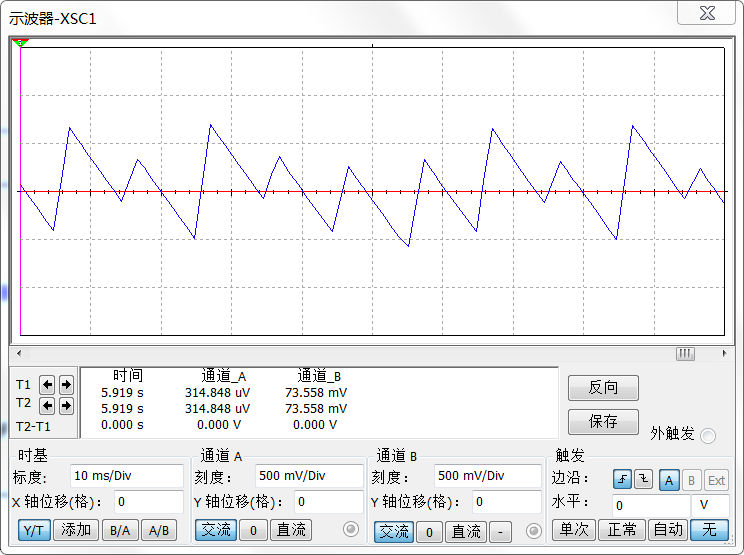Click the 通道_A column header

(223, 376)
